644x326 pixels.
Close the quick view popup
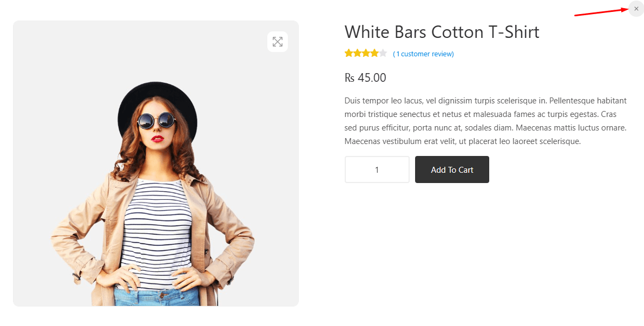636,9
